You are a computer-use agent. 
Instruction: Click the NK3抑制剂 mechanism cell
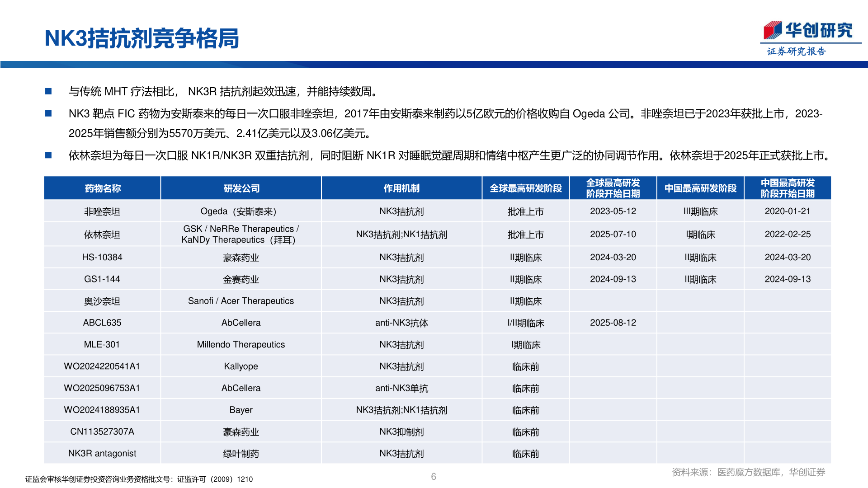401,432
